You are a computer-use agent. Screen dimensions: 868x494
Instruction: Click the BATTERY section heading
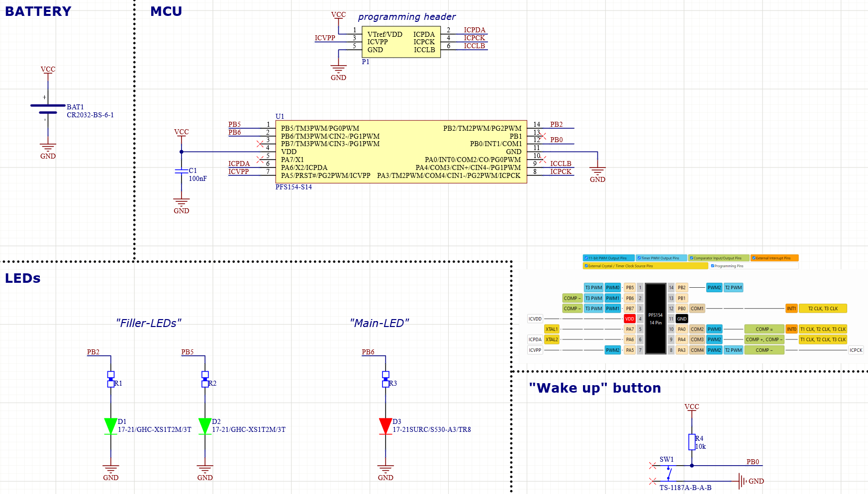[38, 11]
